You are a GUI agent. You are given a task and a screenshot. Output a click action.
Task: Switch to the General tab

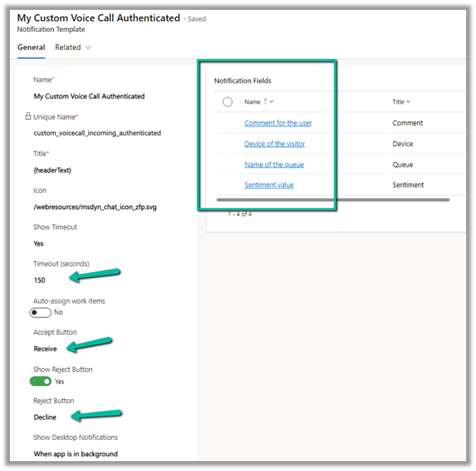click(x=31, y=48)
